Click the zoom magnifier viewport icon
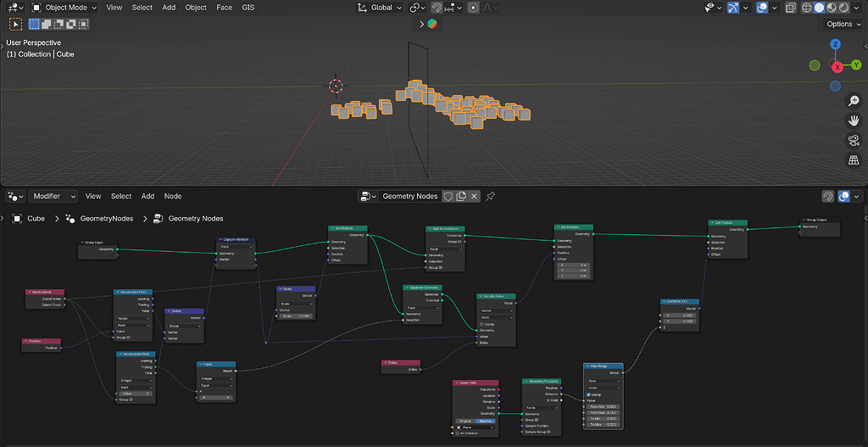868x447 pixels. point(854,101)
